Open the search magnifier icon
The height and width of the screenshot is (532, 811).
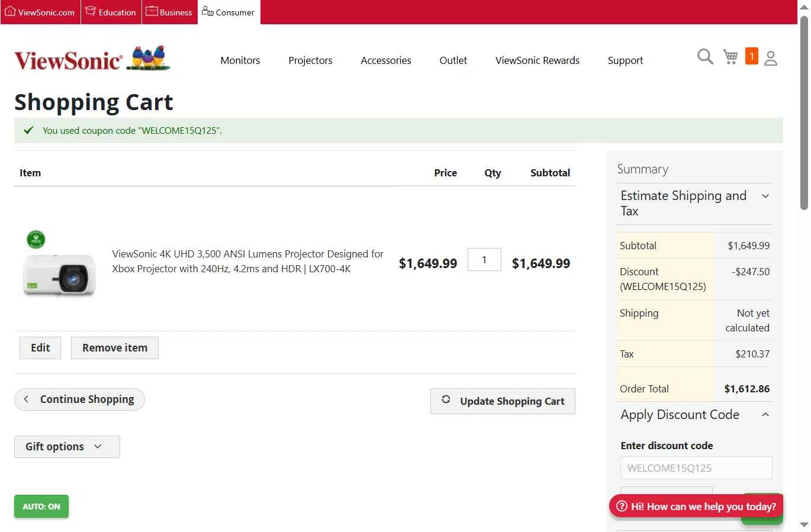click(x=705, y=57)
